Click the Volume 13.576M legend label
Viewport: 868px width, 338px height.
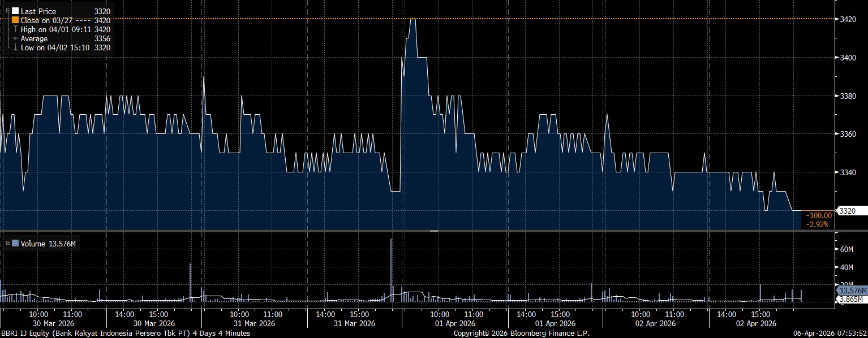tap(49, 244)
